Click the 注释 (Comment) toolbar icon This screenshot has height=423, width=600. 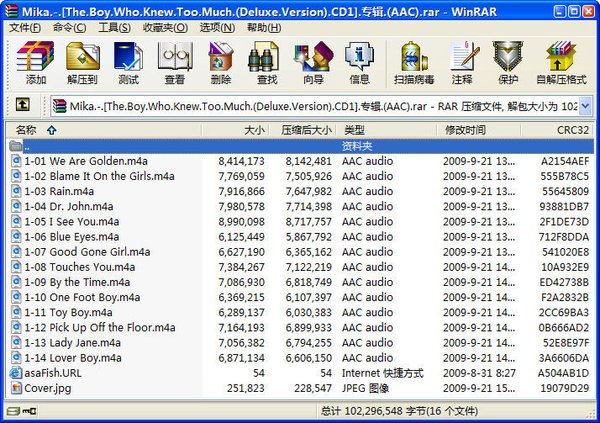point(464,56)
